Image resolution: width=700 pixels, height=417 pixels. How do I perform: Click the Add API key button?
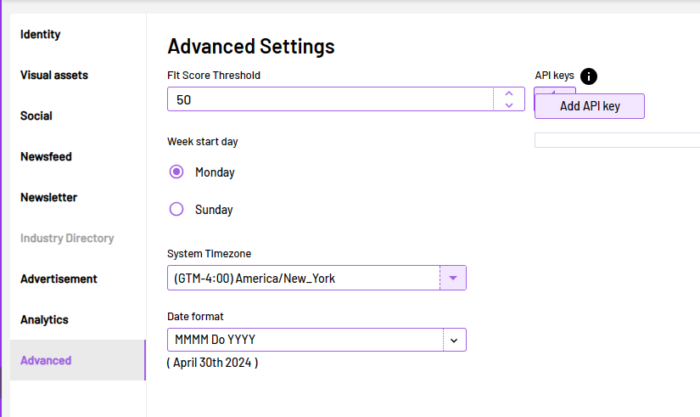pyautogui.click(x=589, y=106)
